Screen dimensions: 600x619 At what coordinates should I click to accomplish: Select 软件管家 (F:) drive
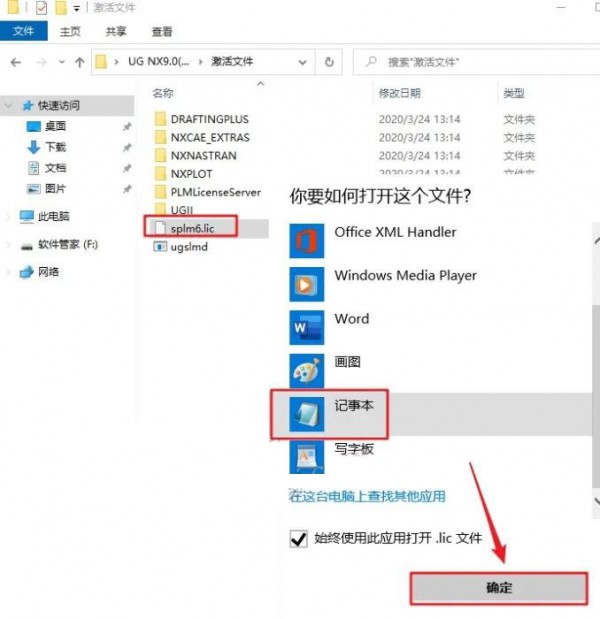68,244
